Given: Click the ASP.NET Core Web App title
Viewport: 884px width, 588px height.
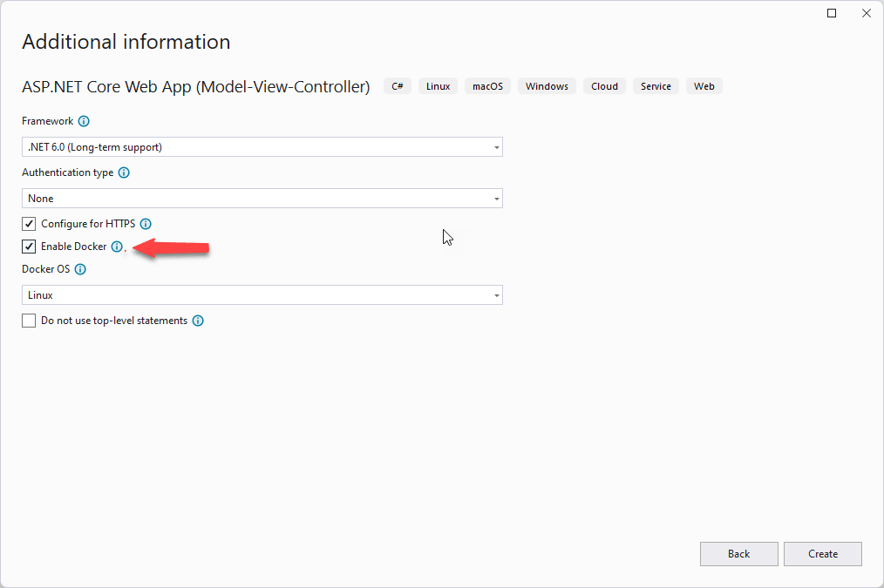Looking at the screenshot, I should coord(196,87).
